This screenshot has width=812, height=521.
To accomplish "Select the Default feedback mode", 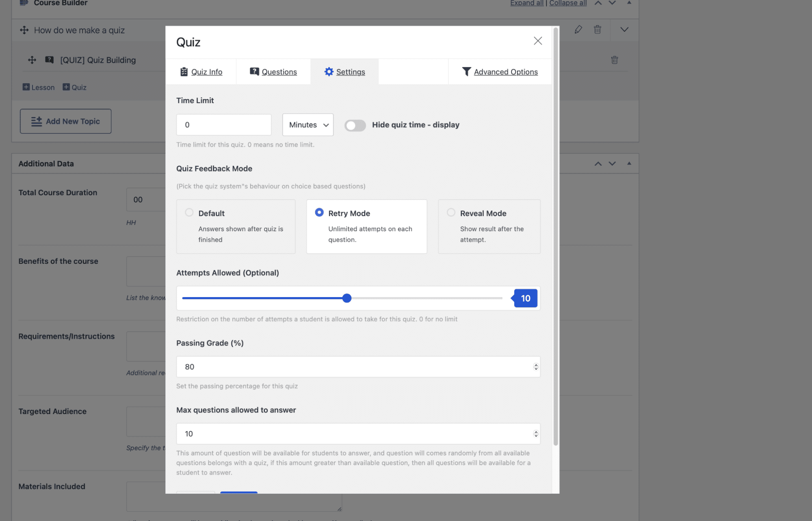I will (189, 213).
